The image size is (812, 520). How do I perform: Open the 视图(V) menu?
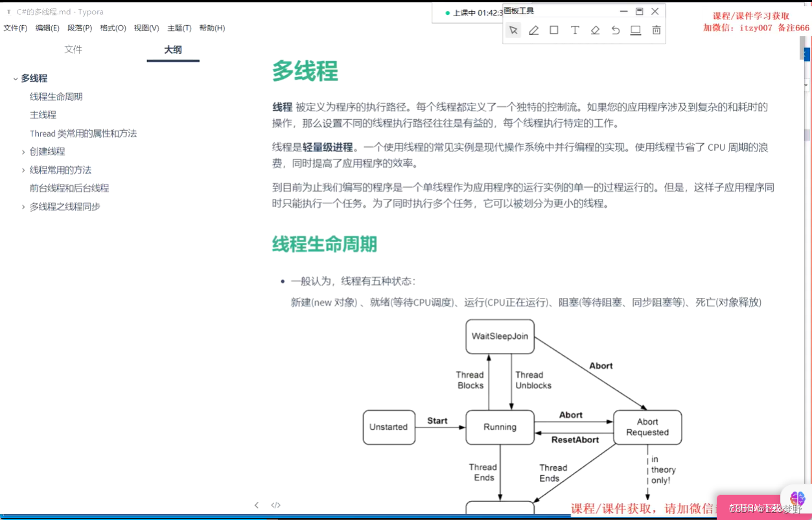coord(146,28)
